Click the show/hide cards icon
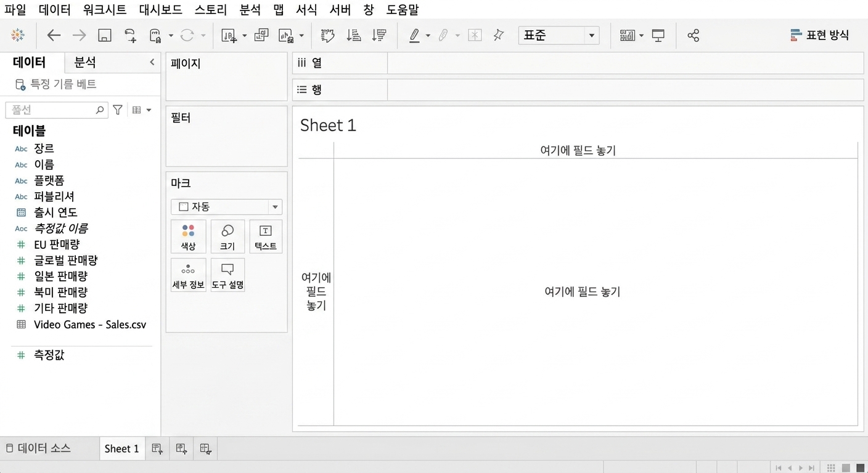This screenshot has height=473, width=868. [x=628, y=35]
